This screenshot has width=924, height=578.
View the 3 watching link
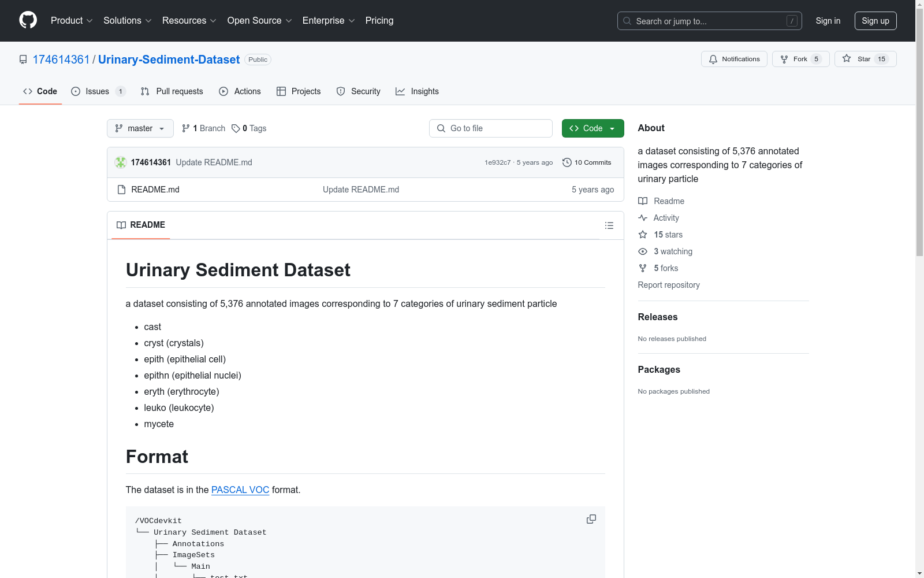(665, 251)
